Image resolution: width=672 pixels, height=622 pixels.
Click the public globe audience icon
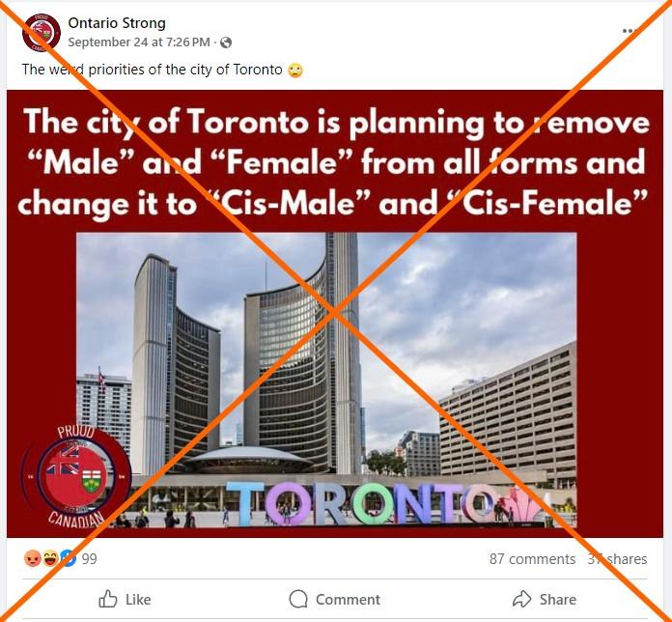pyautogui.click(x=225, y=42)
